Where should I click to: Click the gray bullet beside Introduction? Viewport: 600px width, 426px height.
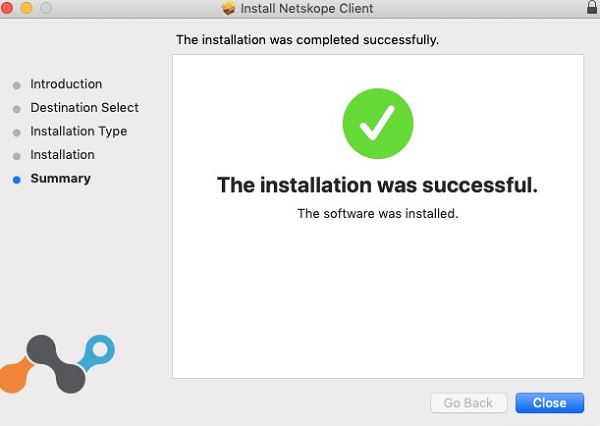point(16,86)
